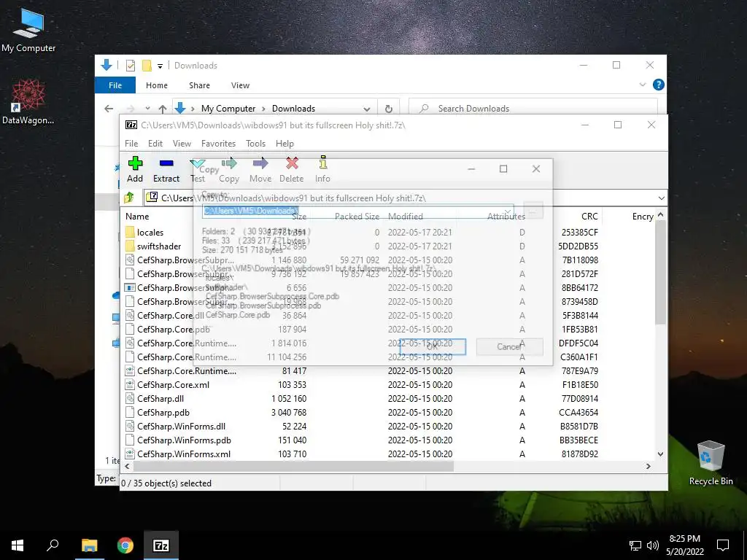Confirm the Copy dialog with OK
Image resolution: width=747 pixels, height=560 pixels.
tap(433, 346)
